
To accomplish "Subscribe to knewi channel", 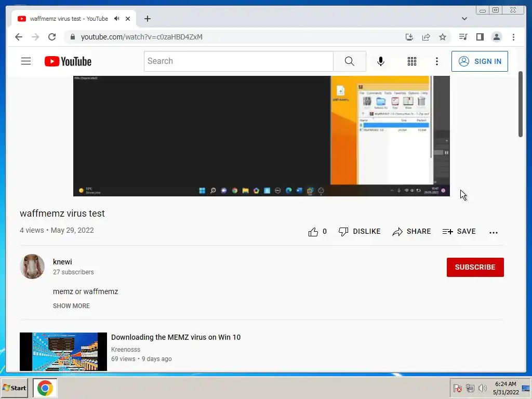I will point(475,267).
